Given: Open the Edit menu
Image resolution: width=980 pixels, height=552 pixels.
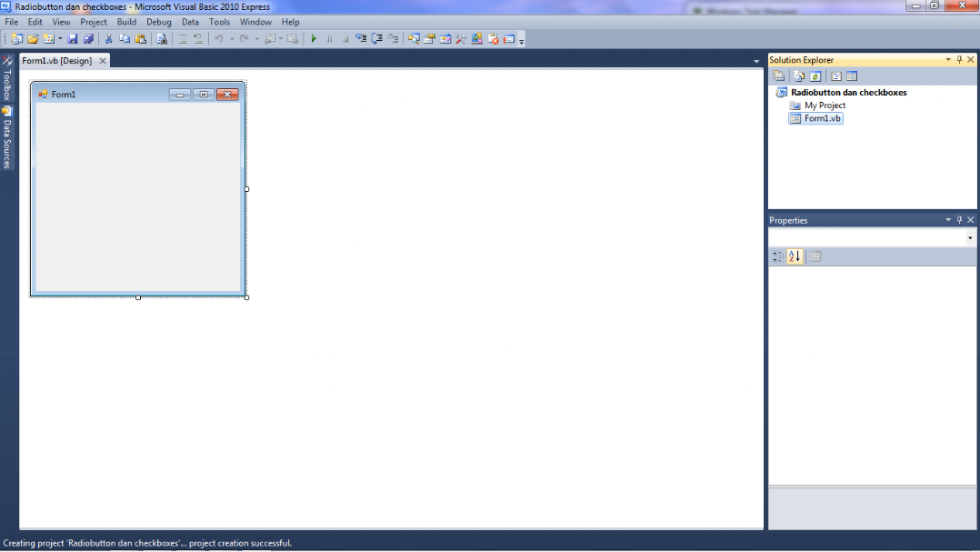Looking at the screenshot, I should tap(35, 22).
